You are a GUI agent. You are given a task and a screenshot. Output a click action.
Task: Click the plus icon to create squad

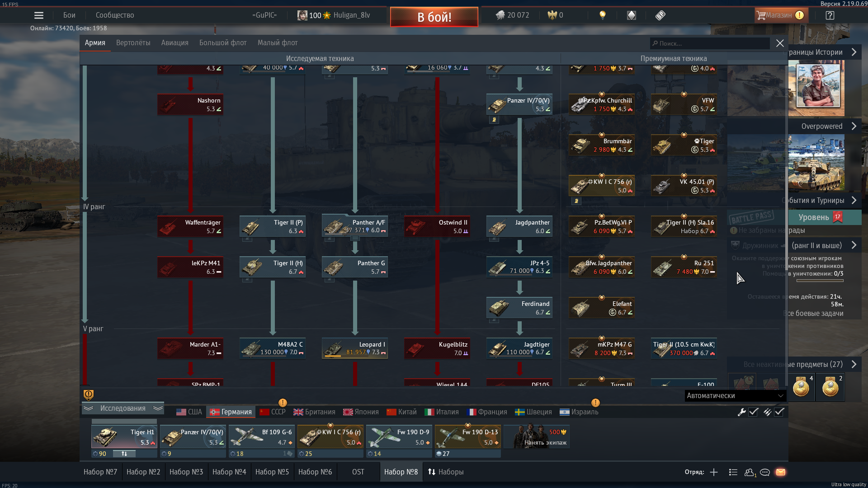click(714, 472)
